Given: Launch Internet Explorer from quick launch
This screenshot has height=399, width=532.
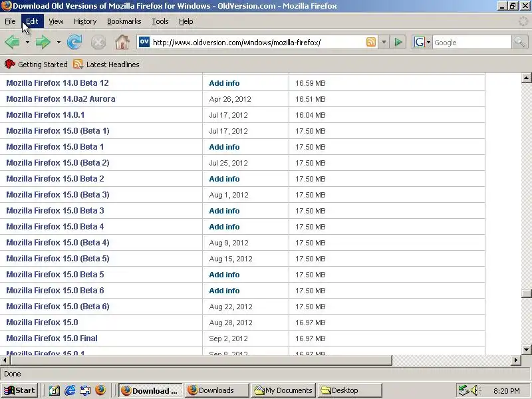Looking at the screenshot, I should (x=70, y=390).
